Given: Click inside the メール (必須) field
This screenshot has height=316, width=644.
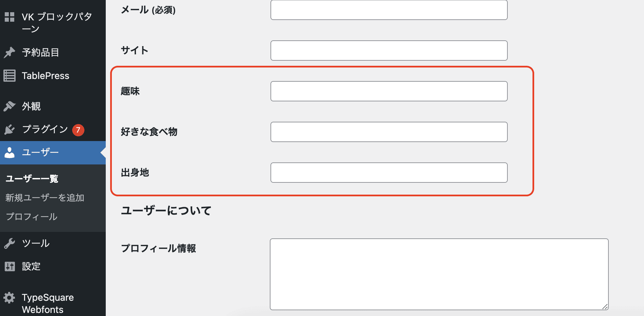Looking at the screenshot, I should coord(388,10).
